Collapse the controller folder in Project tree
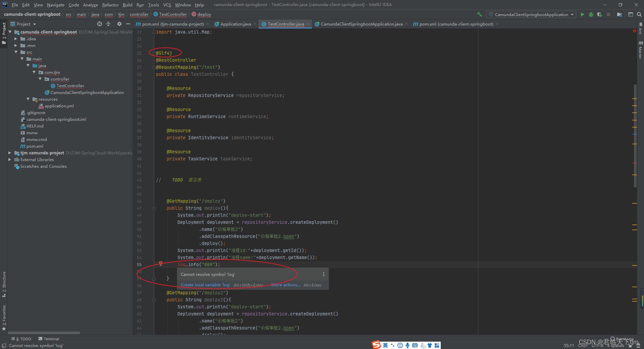 (x=41, y=79)
